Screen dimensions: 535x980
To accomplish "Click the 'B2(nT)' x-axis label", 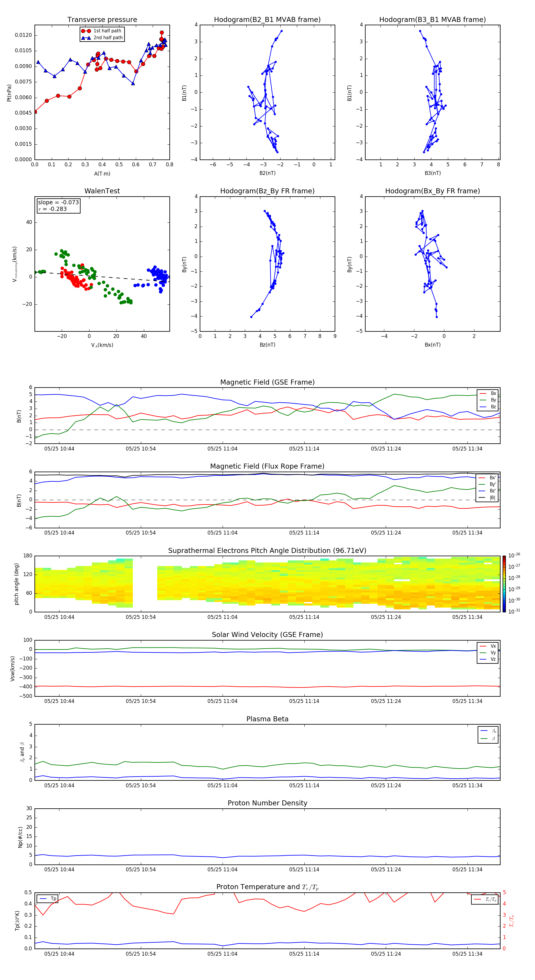I will (x=267, y=173).
